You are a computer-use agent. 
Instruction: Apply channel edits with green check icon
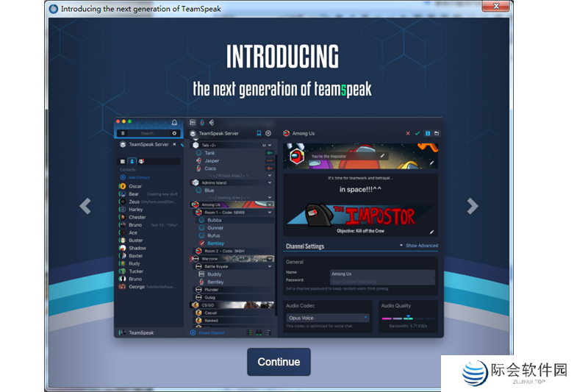click(417, 134)
